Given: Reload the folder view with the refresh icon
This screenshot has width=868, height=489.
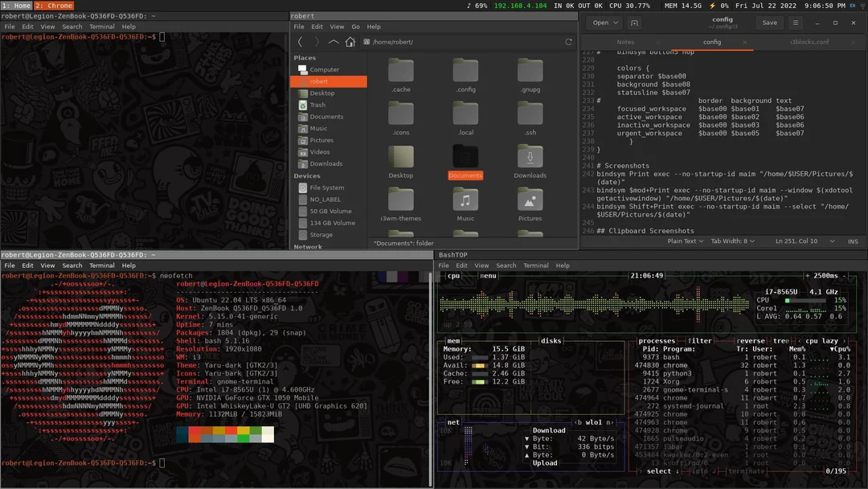Looking at the screenshot, I should (x=569, y=42).
